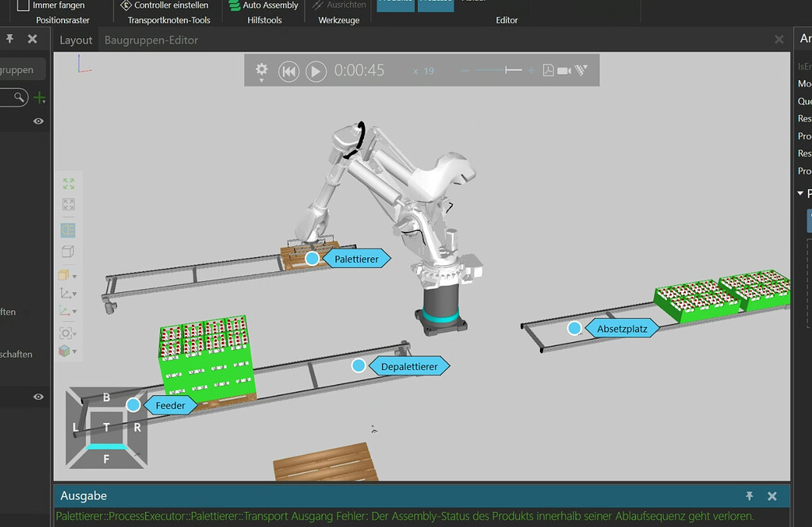Select the Absetzplatz label in the scene
The height and width of the screenshot is (527, 812).
click(x=623, y=327)
